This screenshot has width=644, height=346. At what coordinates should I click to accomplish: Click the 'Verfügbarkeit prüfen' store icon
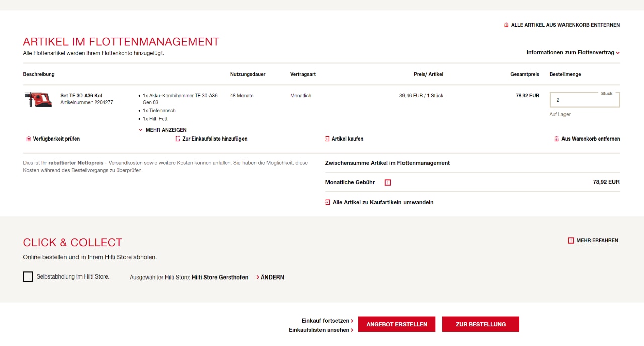tap(29, 139)
